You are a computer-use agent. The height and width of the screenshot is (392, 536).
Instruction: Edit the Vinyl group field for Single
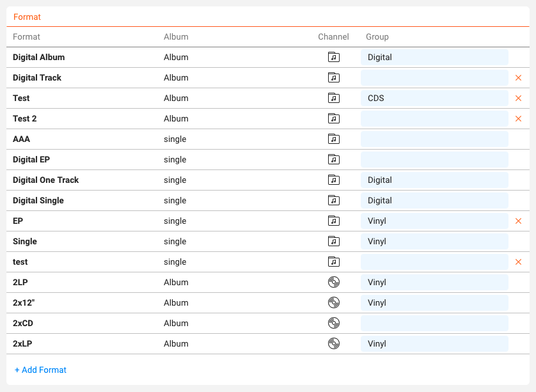click(434, 241)
